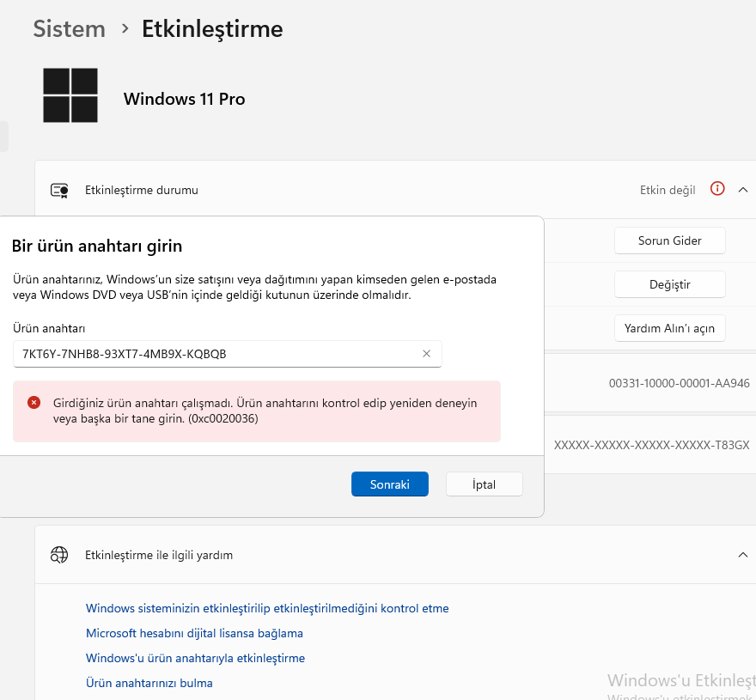Click the error message mentioning code 0xc0020036

265,411
